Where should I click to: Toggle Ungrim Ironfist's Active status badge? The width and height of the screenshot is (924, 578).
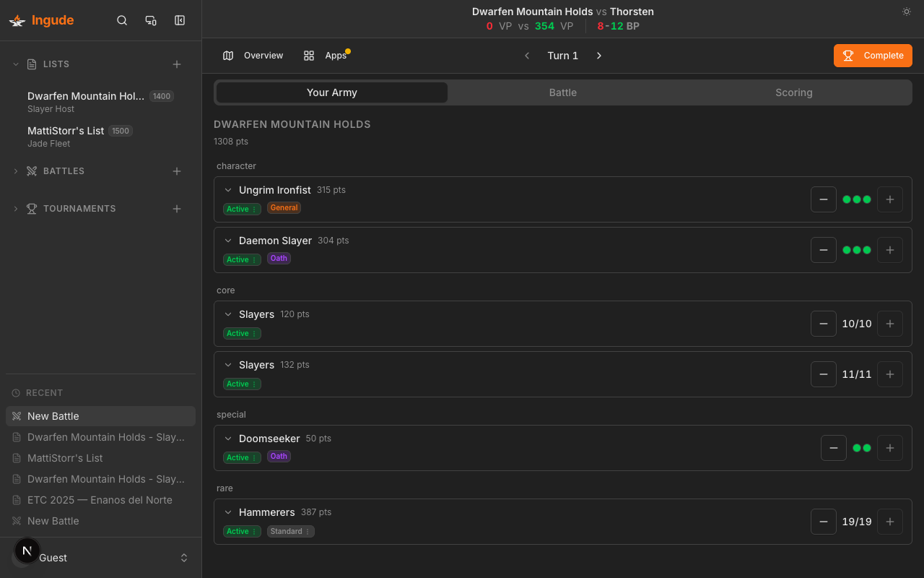[x=242, y=208]
